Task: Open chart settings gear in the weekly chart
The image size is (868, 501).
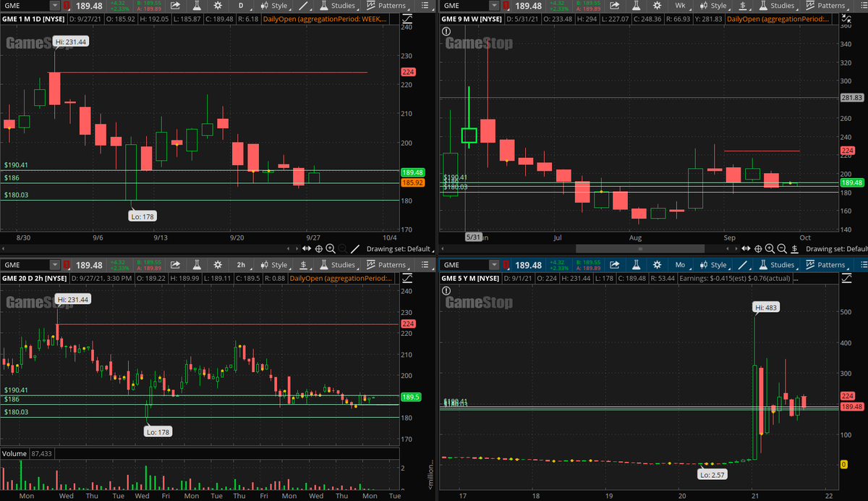Action: tap(657, 6)
